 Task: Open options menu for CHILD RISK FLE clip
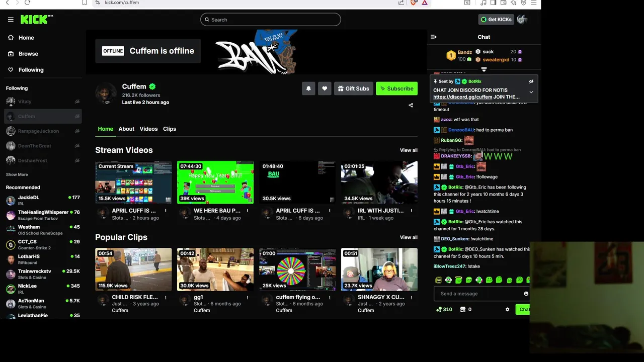coord(165,297)
